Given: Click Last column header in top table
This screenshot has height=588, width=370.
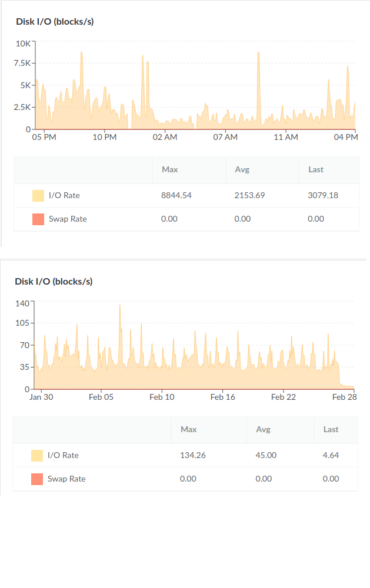Looking at the screenshot, I should (x=316, y=169).
